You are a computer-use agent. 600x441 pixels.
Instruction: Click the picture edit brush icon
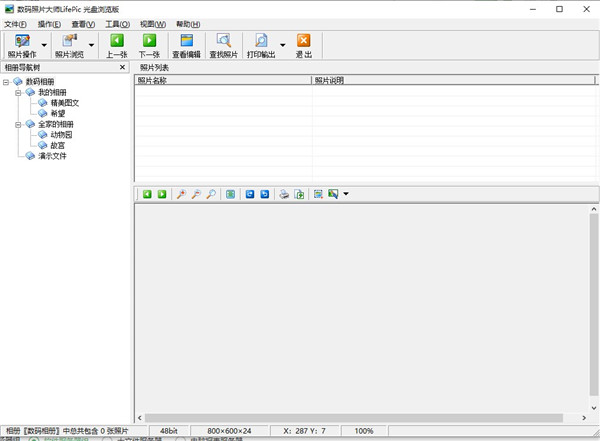[333, 194]
